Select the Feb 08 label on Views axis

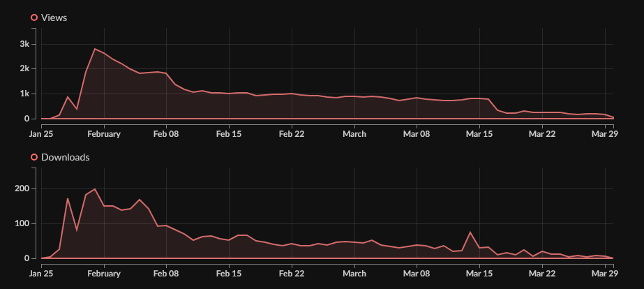(166, 135)
